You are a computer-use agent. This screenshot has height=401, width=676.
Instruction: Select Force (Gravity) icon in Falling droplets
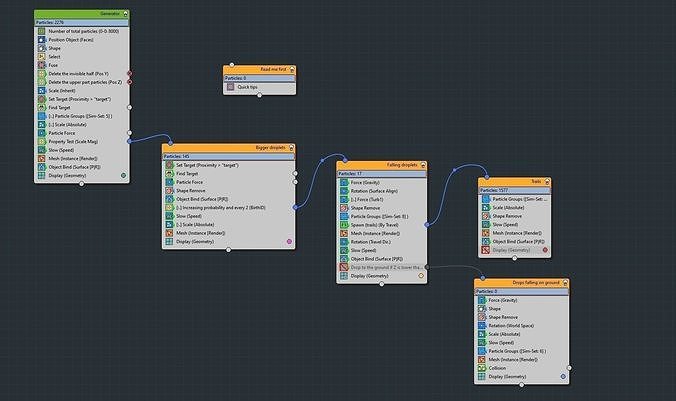pos(344,182)
